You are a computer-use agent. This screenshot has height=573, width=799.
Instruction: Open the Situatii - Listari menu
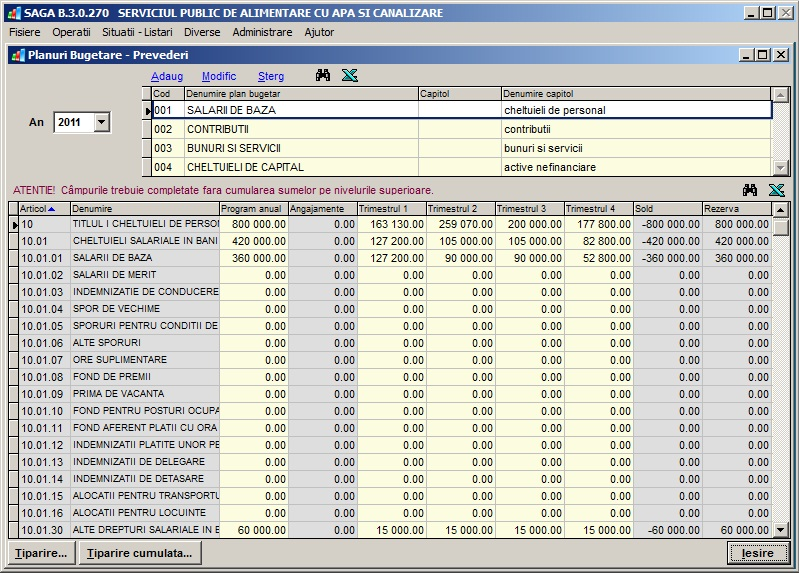pos(137,32)
